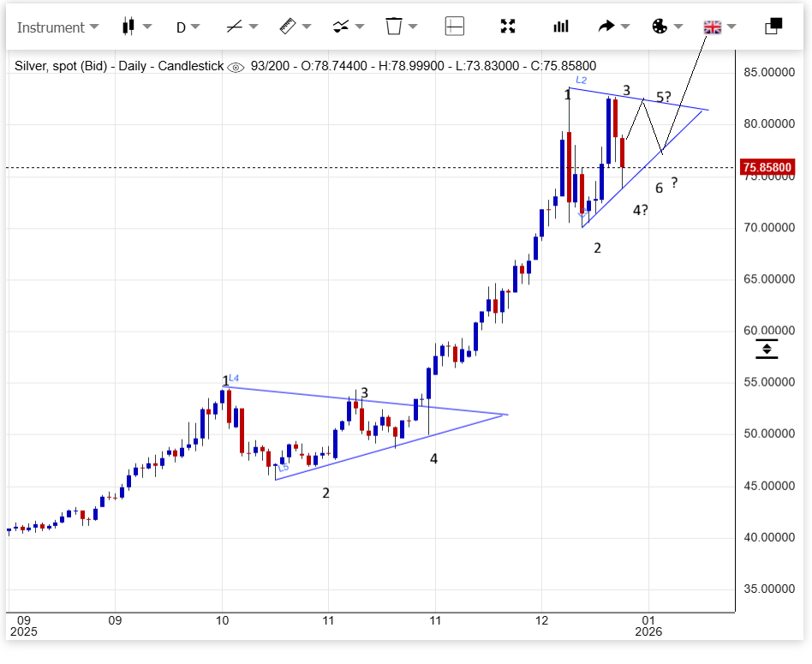Click the share arrow icon
The image size is (812, 664).
[606, 27]
